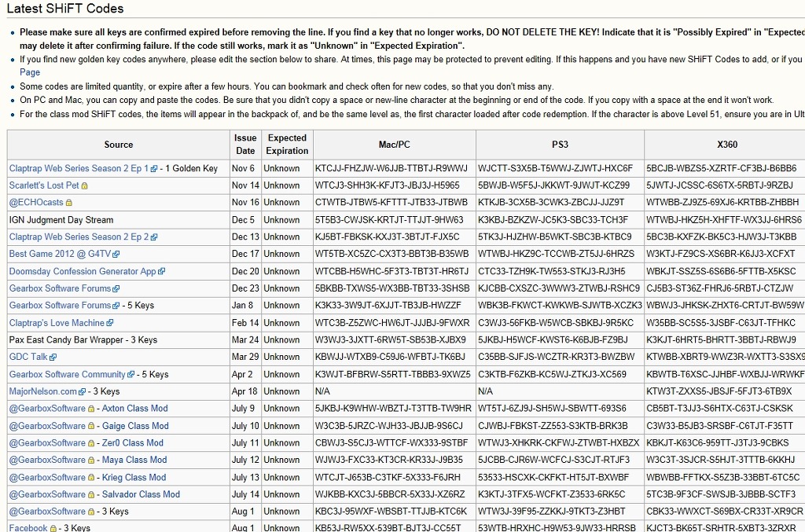Click external link icon in Dec 23 Gearbox Forums row
Screen dimensions: 805x532
tap(116, 289)
